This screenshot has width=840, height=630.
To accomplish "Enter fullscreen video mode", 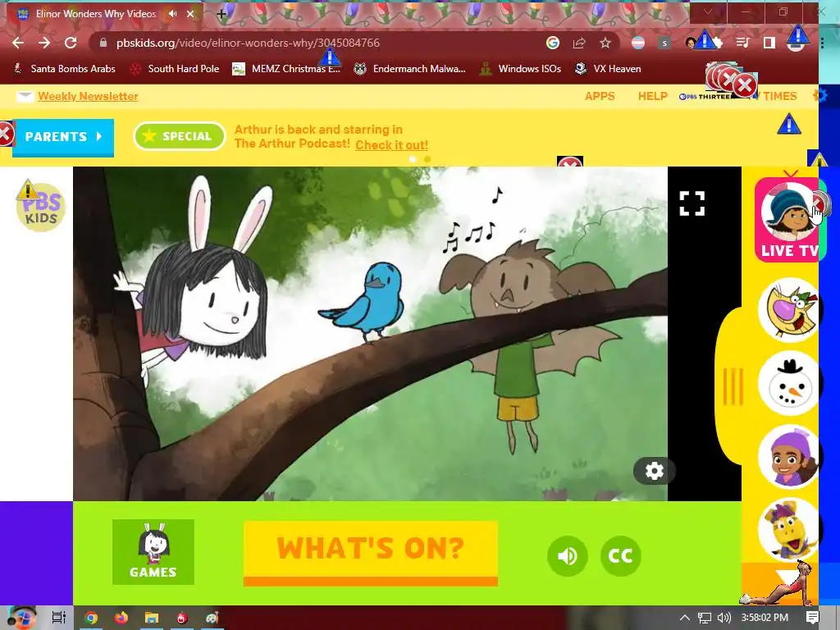I will pyautogui.click(x=692, y=203).
